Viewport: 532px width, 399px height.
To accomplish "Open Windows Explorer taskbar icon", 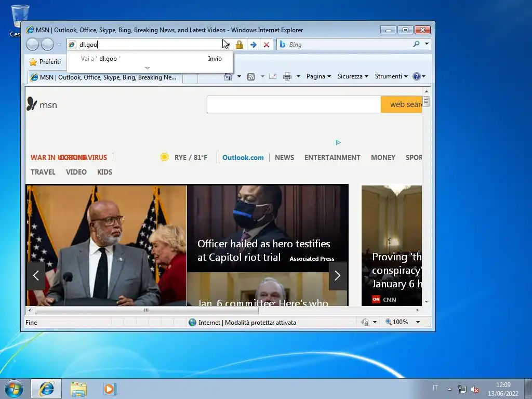I will (x=78, y=389).
